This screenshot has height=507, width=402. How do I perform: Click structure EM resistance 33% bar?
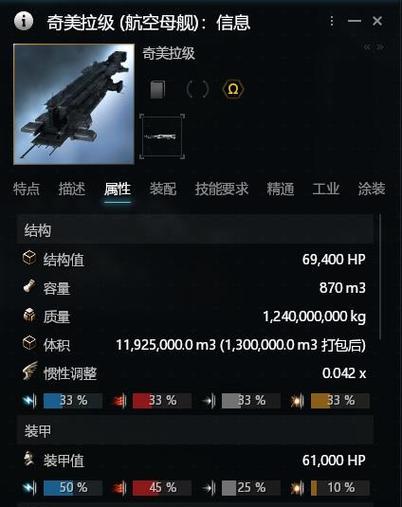click(73, 400)
